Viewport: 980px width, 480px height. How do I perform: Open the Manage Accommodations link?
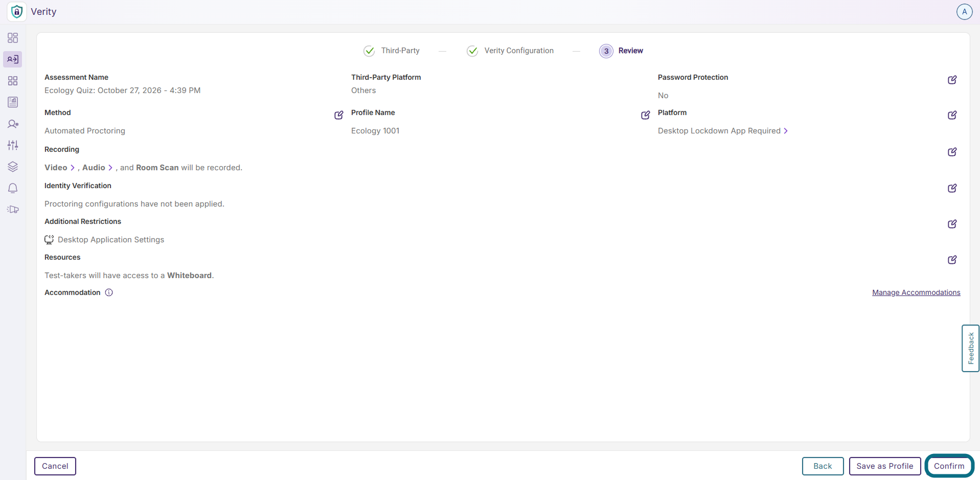(916, 292)
